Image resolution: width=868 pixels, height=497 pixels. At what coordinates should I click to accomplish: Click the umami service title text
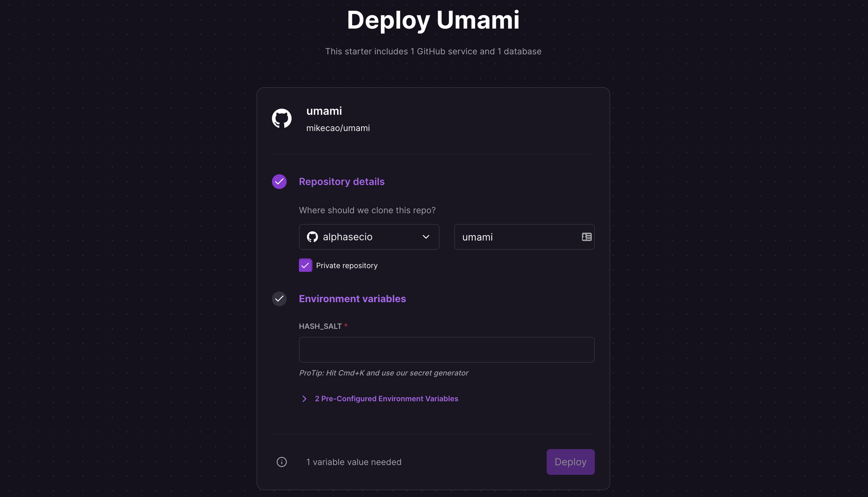coord(324,111)
